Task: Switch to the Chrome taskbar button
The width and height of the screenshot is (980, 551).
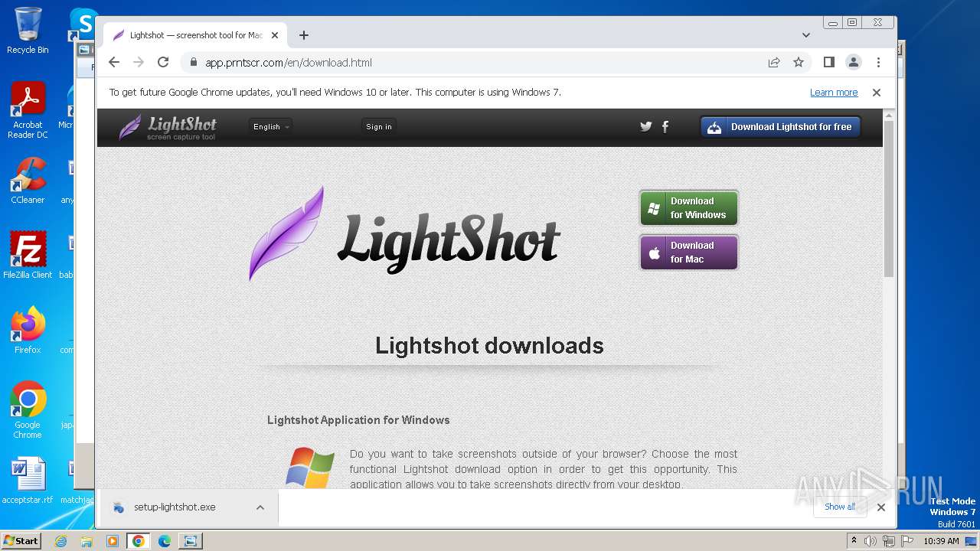Action: [139, 541]
